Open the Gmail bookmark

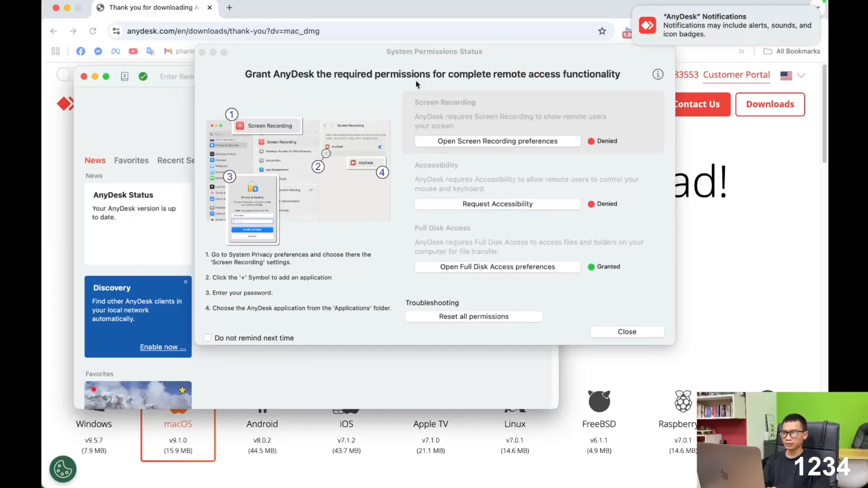(x=179, y=51)
